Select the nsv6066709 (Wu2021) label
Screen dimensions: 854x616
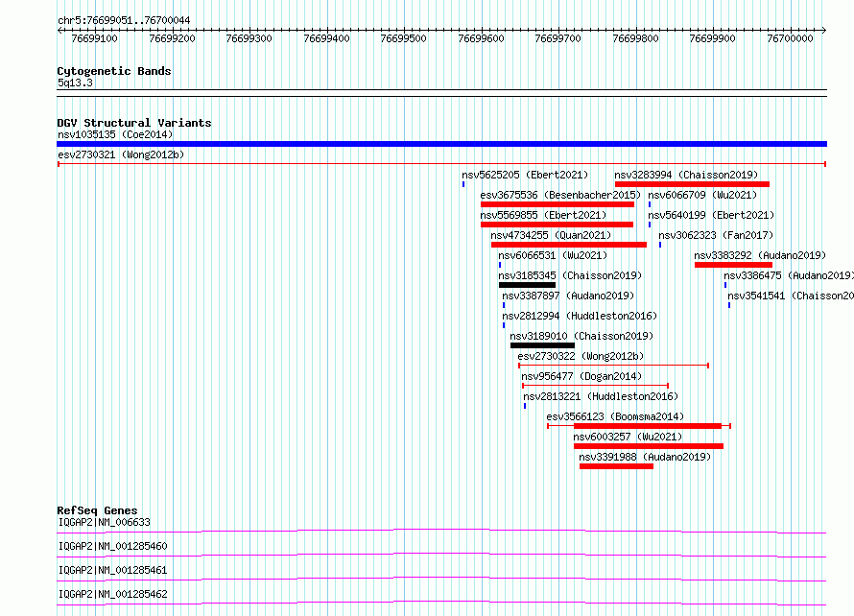[x=702, y=195]
